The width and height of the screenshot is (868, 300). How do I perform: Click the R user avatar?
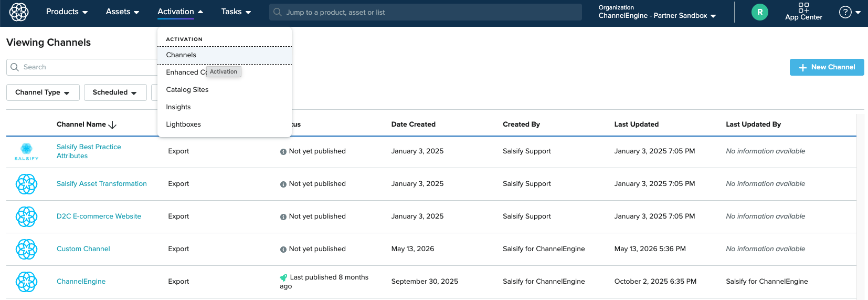coord(759,12)
